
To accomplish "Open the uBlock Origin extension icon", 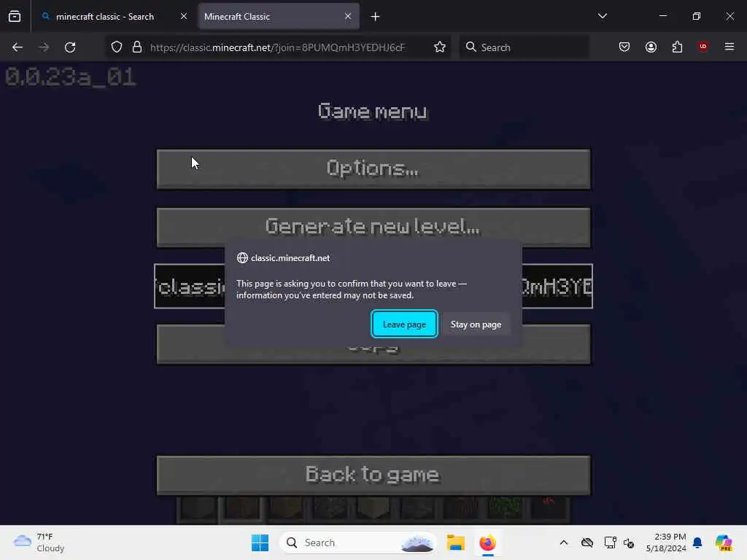I will (703, 47).
